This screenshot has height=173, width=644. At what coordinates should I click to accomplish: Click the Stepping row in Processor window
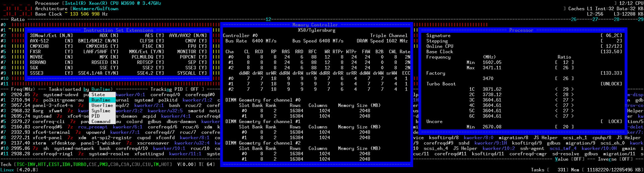(524, 41)
